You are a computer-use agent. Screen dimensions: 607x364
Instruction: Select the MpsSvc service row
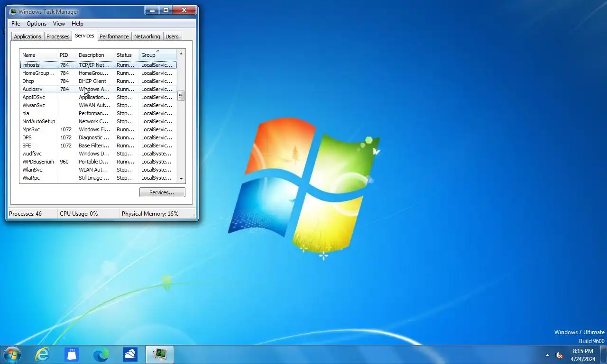[98, 129]
